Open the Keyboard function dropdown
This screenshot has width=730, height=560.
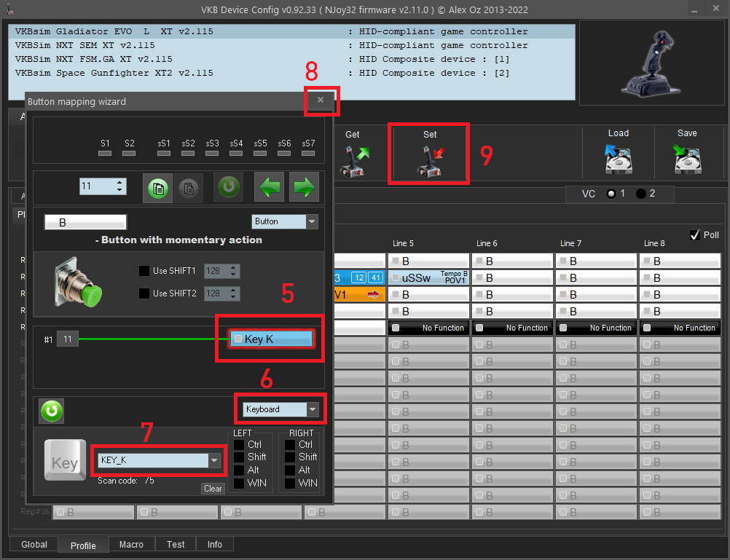tap(313, 410)
